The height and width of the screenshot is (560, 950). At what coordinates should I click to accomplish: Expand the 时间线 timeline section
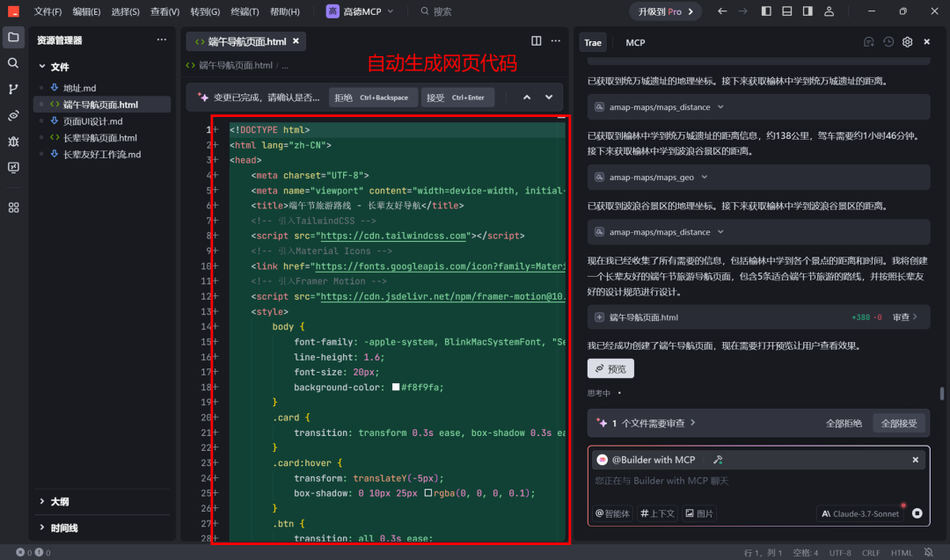coord(42,528)
